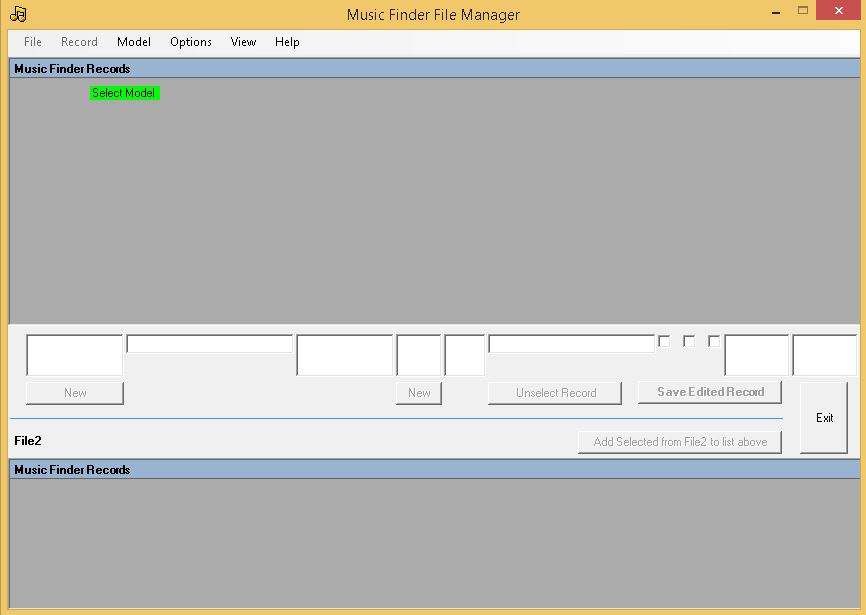
Task: Click the green Select Model label
Action: click(124, 92)
